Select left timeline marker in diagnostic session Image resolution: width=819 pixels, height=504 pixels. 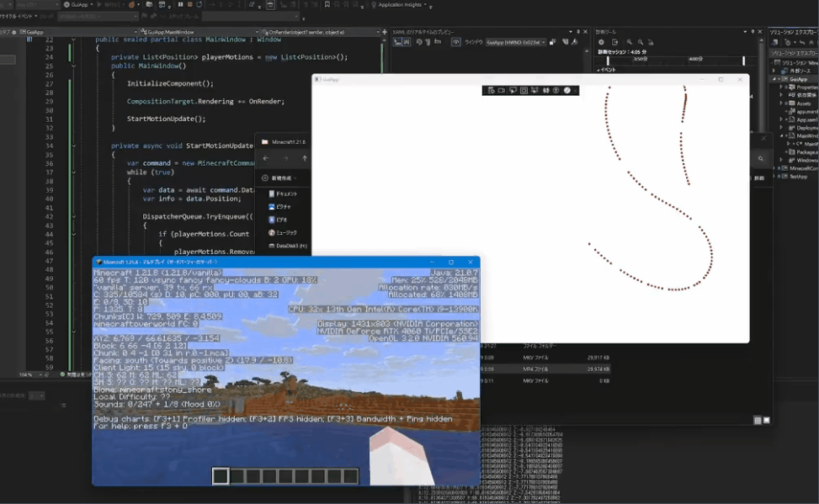tap(608, 61)
